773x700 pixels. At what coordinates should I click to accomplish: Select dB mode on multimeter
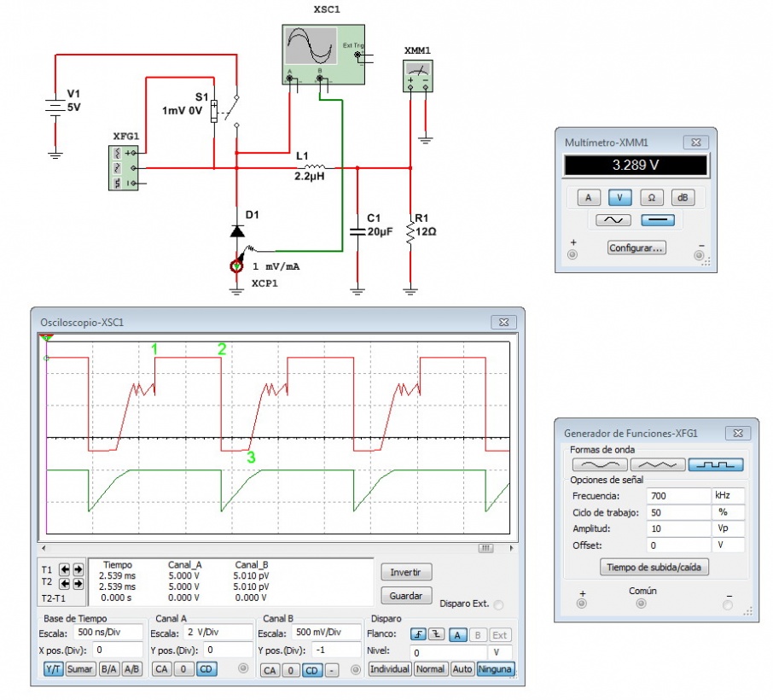coord(682,197)
